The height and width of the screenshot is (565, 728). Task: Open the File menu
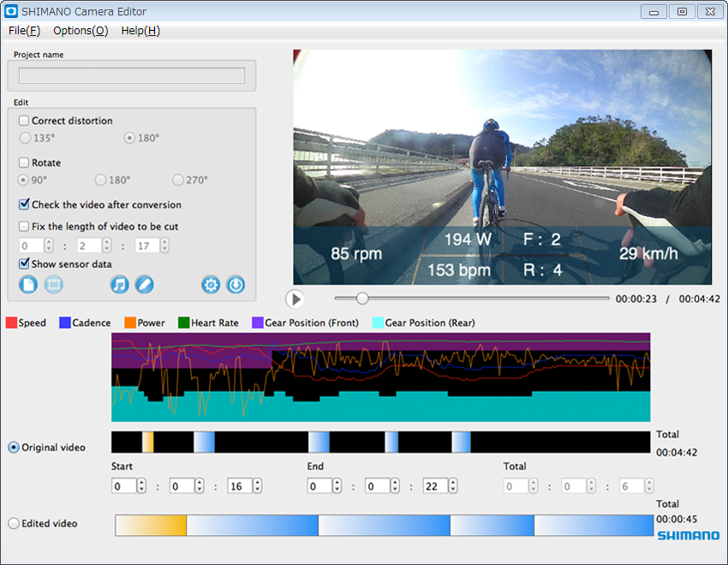[24, 31]
